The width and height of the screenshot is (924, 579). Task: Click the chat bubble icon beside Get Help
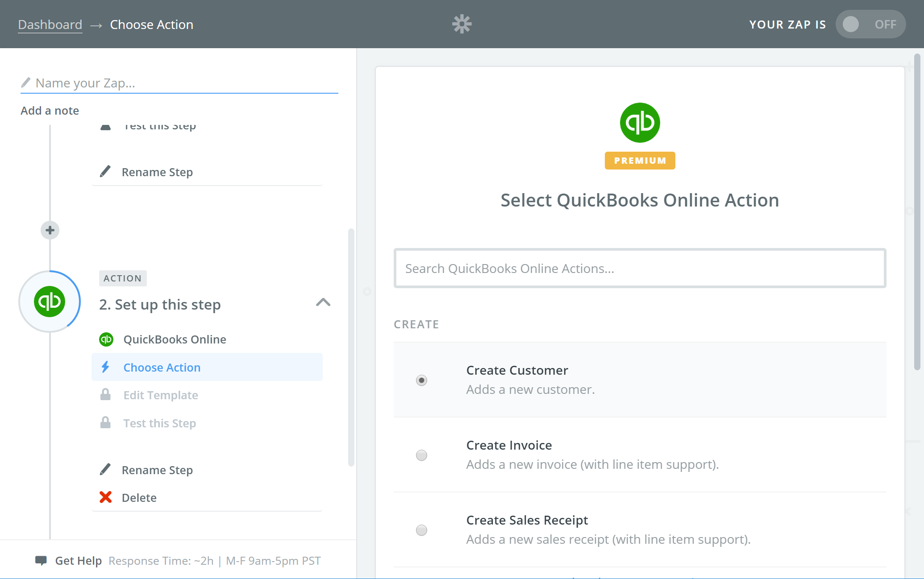pos(41,561)
